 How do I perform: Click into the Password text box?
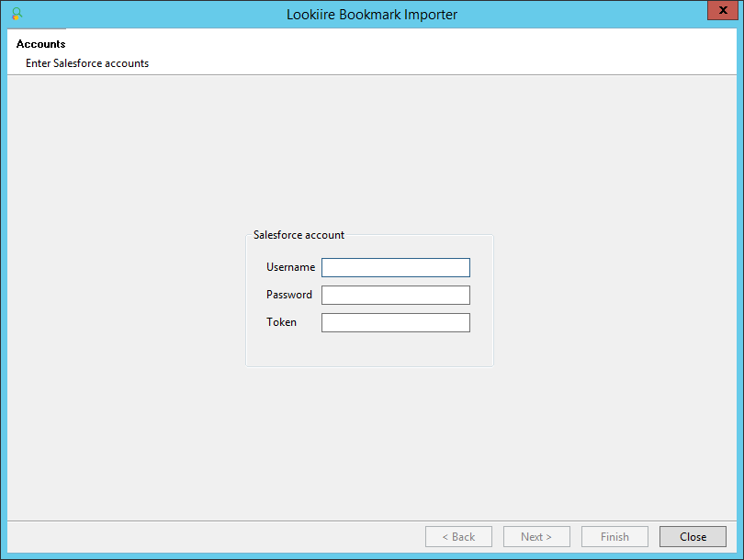[x=395, y=295]
